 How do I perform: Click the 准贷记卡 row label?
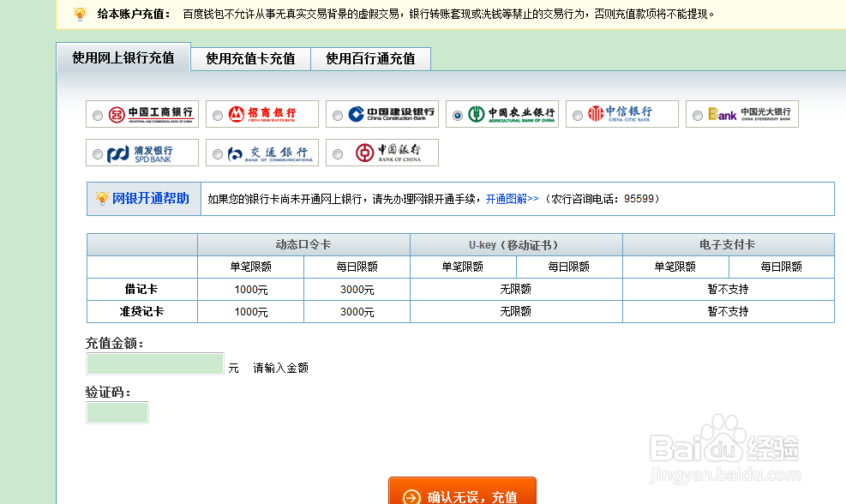(x=141, y=311)
